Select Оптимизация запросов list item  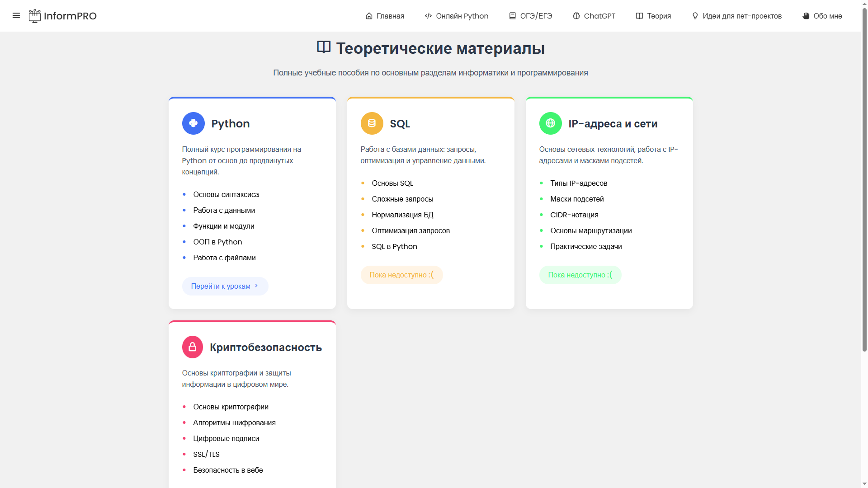click(411, 230)
